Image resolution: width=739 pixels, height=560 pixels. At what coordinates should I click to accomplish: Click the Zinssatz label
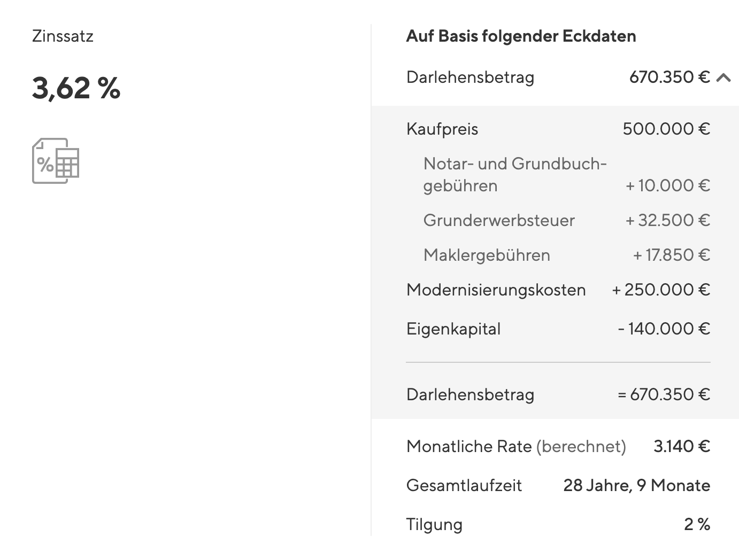(63, 36)
